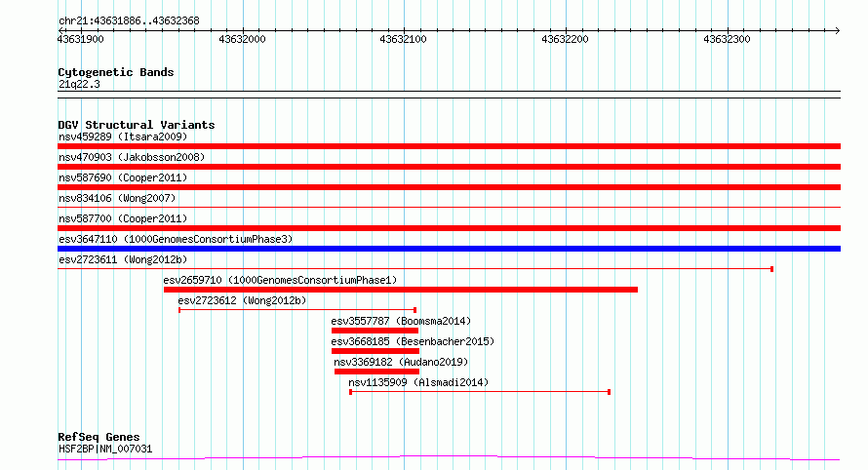Screen dimensions: 868x470
Task: Click the magenta HSF2BP gene track line
Action: click(449, 458)
